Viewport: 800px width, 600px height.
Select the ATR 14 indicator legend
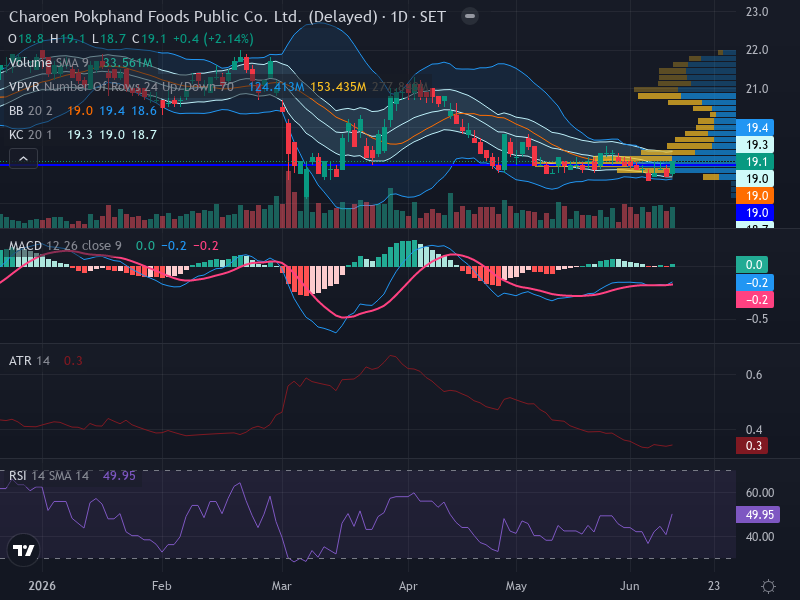coord(30,361)
